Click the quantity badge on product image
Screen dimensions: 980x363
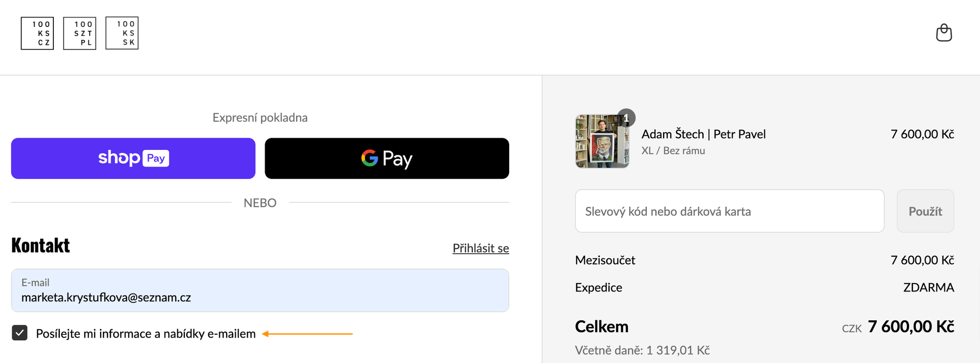click(x=626, y=118)
